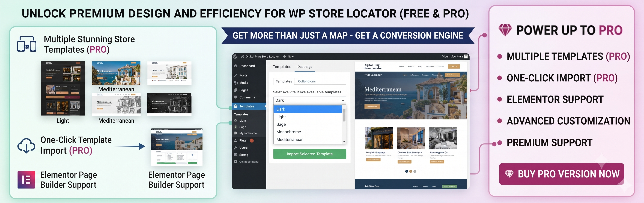Click the plus New item in the admin bar
This screenshot has width=644, height=203.
[288, 56]
